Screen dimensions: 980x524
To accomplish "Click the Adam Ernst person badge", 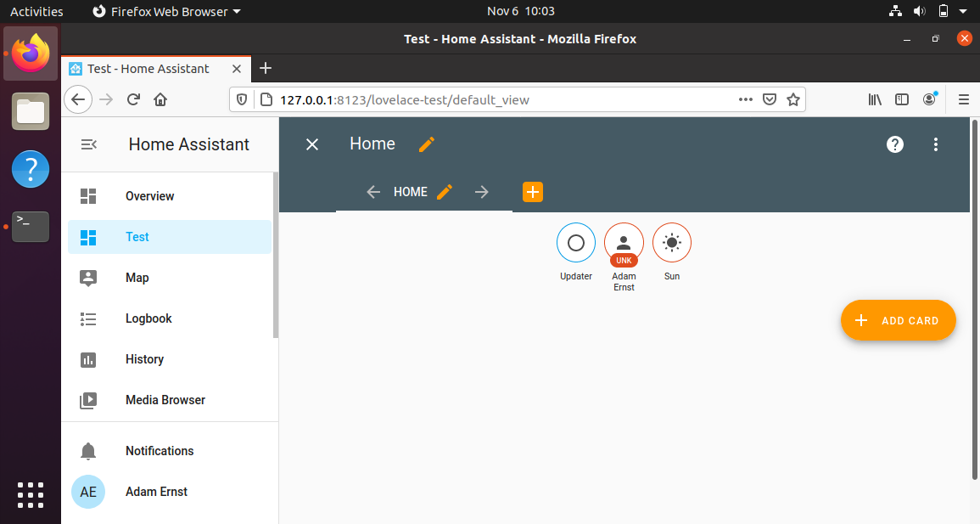I will click(624, 243).
